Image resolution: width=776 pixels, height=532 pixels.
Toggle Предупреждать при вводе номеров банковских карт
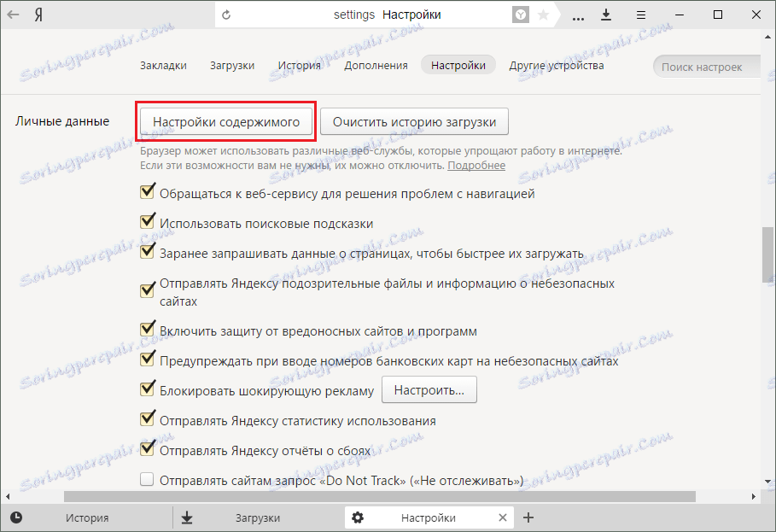tap(147, 360)
